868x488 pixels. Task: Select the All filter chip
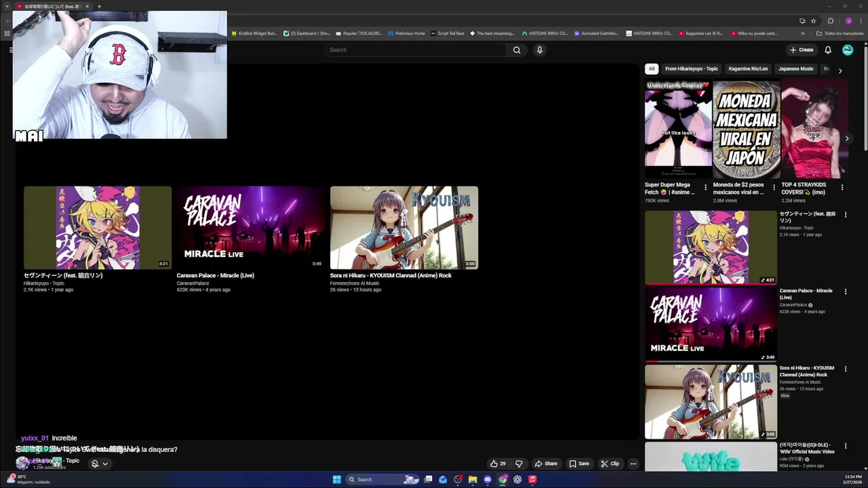coord(652,68)
